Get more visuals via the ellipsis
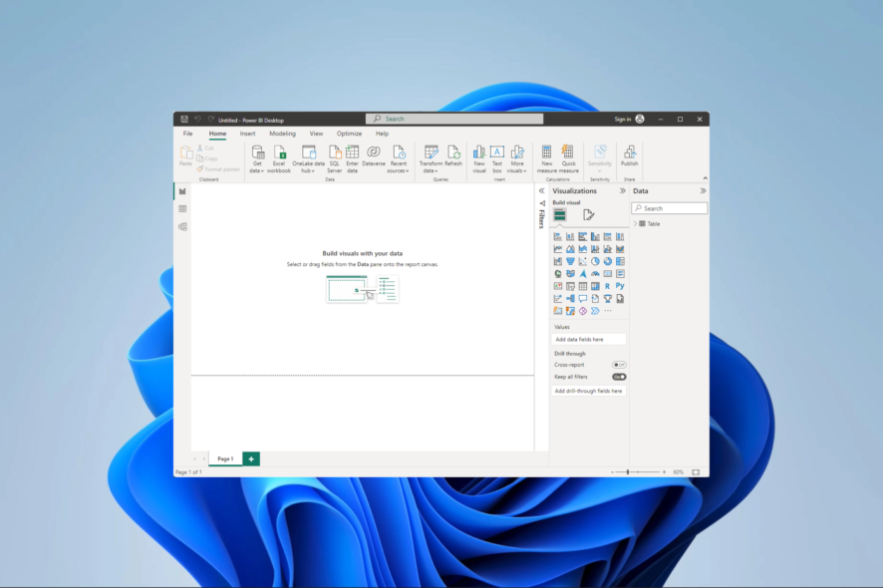This screenshot has height=588, width=883. coord(608,311)
